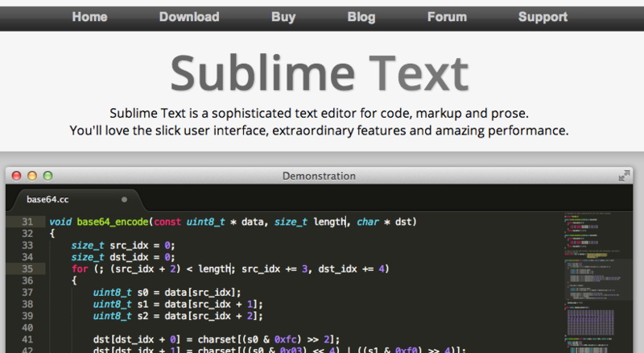644x353 pixels.
Task: Click line number 37 in gutter
Action: [27, 293]
